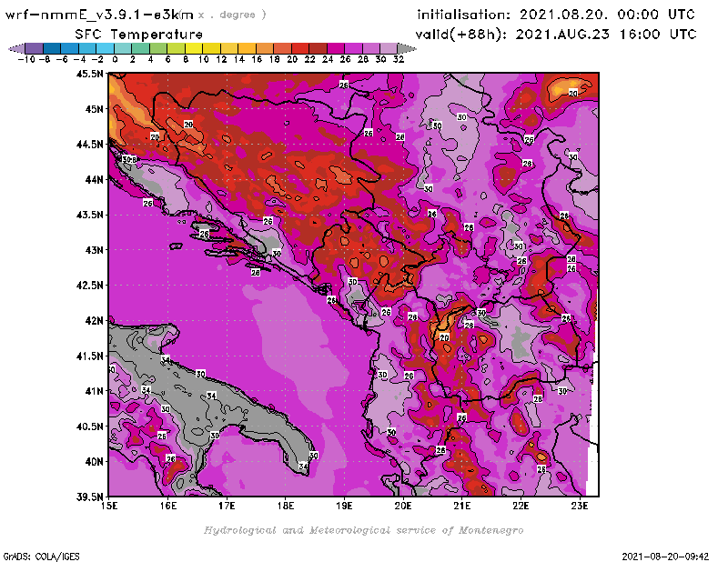Click the 'wrf-nmmE_v3.9.1-e3km' model title
Screen dimensions: 728x562
tap(99, 15)
